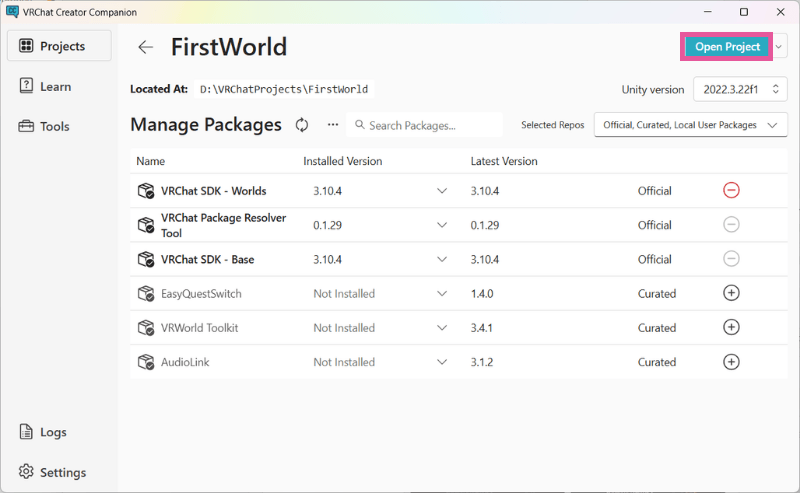Click VRChat SDK - Worlds package icon
Screen dimensions: 800x500
click(x=146, y=191)
